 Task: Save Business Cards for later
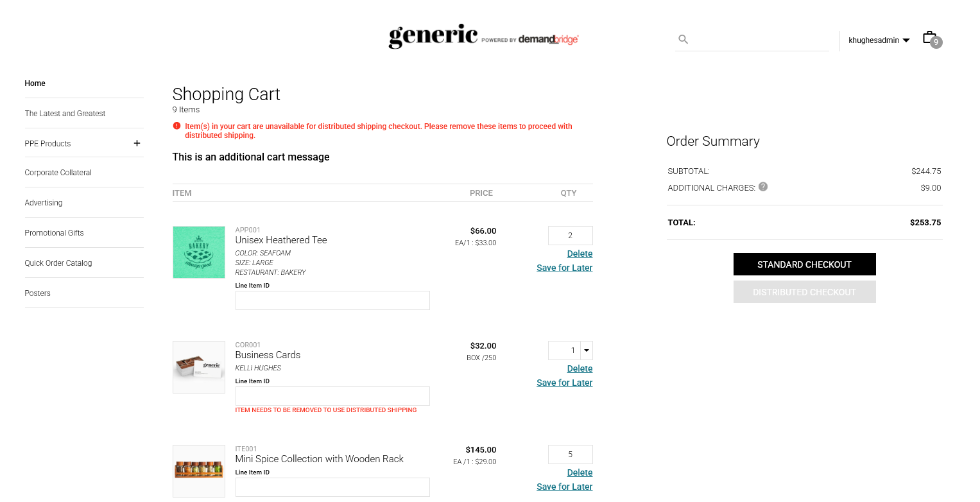pyautogui.click(x=565, y=383)
